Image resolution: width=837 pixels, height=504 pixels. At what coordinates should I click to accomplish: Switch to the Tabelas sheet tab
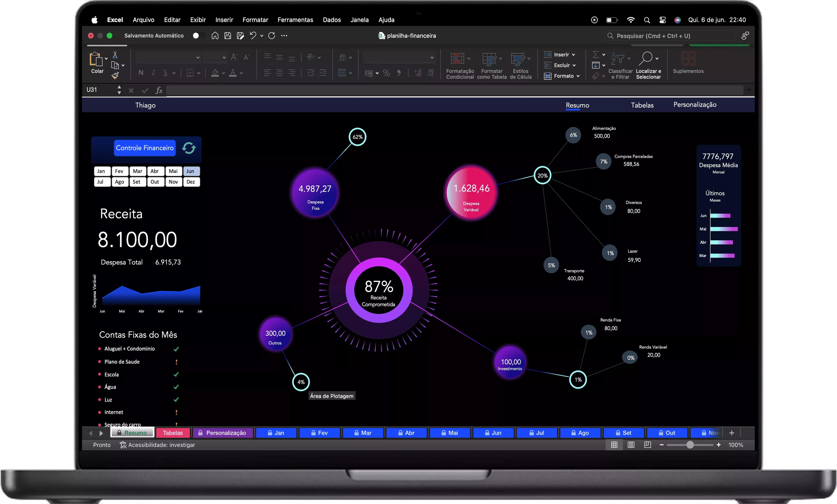(173, 433)
